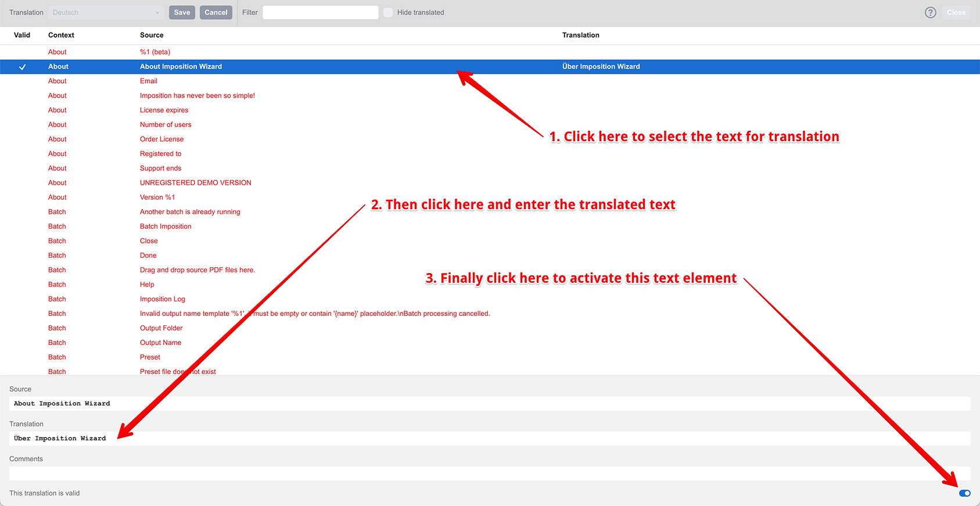The height and width of the screenshot is (506, 980).
Task: Select the 'Invalid output name template' row
Action: tap(490, 314)
